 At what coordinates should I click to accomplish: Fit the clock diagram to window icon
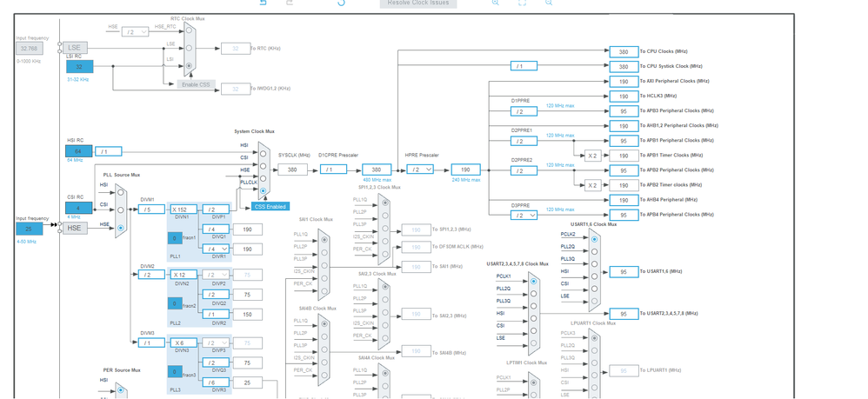click(522, 3)
